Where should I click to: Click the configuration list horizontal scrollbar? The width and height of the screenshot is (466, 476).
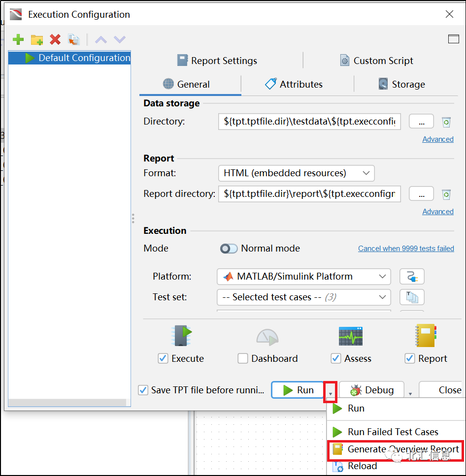(67, 402)
